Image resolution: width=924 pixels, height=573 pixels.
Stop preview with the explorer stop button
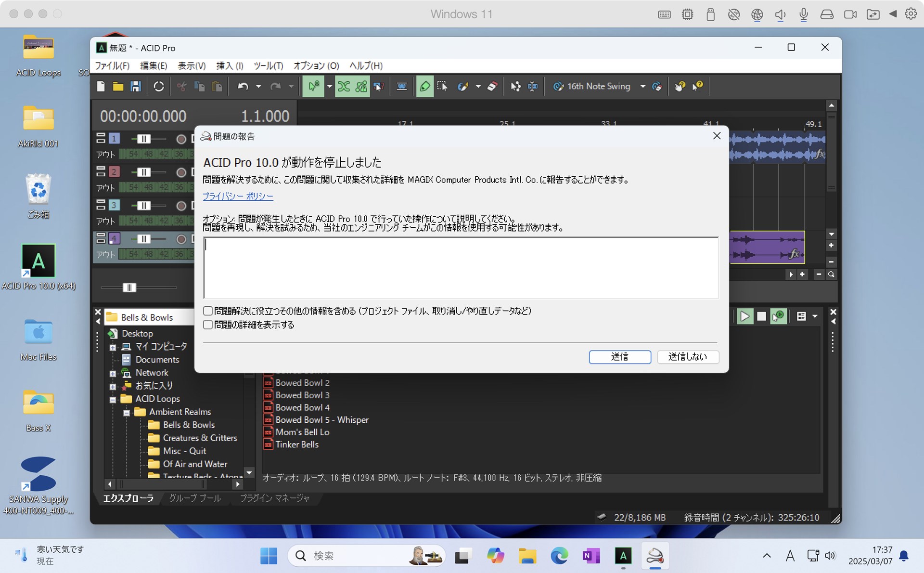point(761,316)
